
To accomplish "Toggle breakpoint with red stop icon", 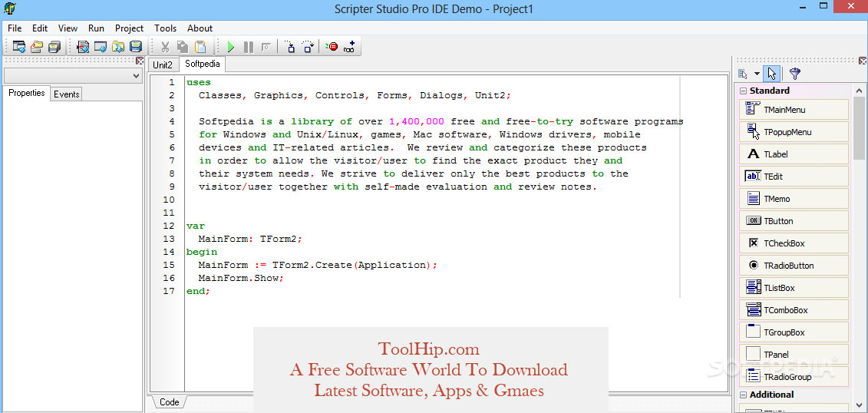I will pos(332,47).
